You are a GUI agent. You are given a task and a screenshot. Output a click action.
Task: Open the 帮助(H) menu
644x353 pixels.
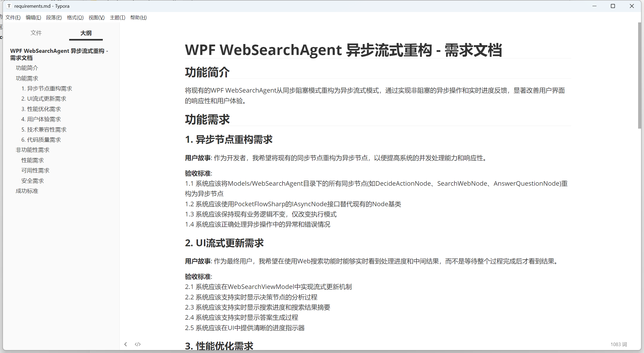[138, 18]
